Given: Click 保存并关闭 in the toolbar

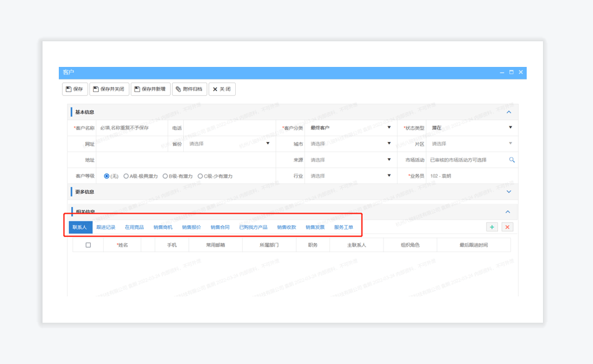Looking at the screenshot, I should (x=109, y=89).
